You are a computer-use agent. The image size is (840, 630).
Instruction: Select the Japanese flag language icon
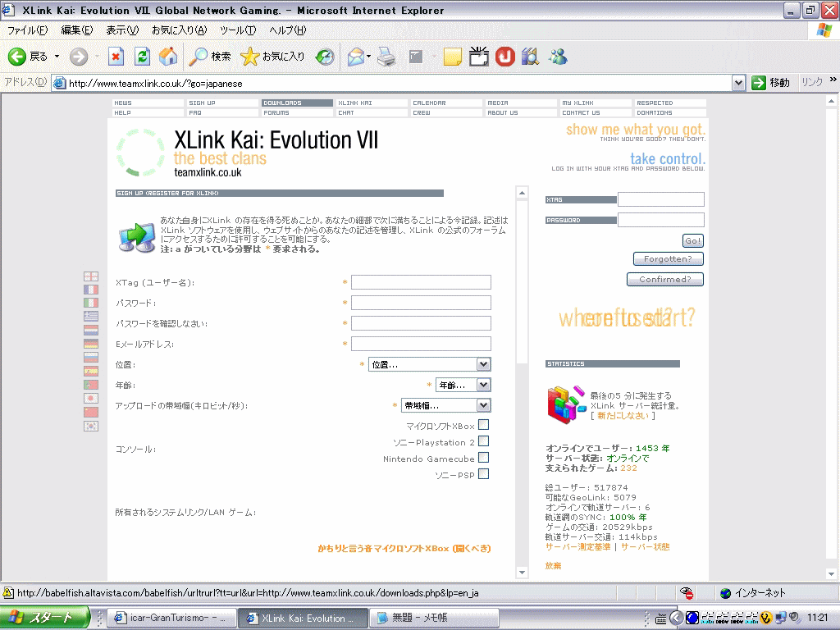pyautogui.click(x=91, y=399)
